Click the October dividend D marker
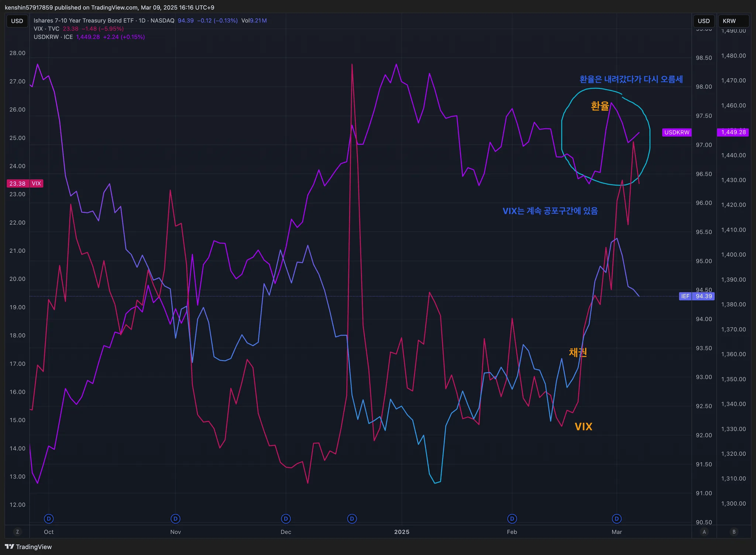The height and width of the screenshot is (555, 756). 49,519
